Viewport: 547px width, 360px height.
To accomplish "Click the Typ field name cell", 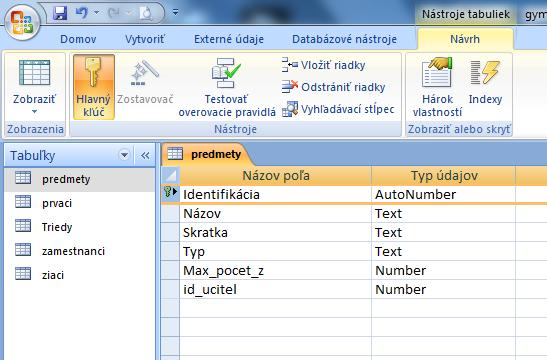I will (x=276, y=252).
